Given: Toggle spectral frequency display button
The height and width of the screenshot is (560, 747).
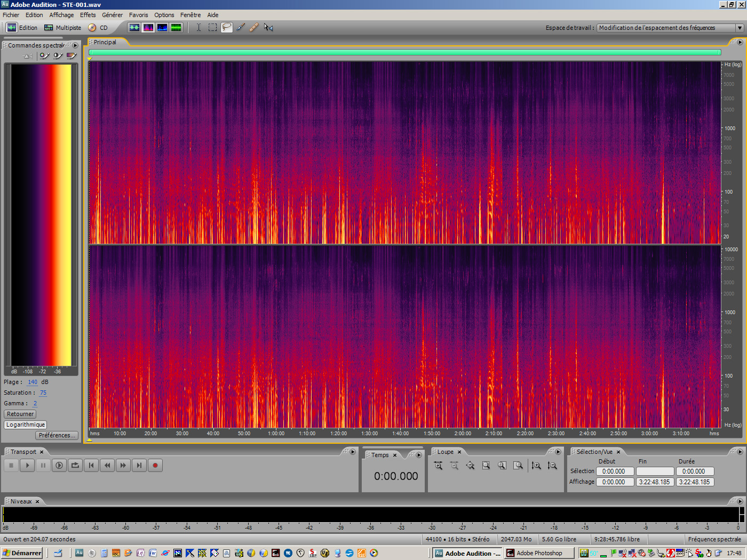Looking at the screenshot, I should pyautogui.click(x=148, y=27).
